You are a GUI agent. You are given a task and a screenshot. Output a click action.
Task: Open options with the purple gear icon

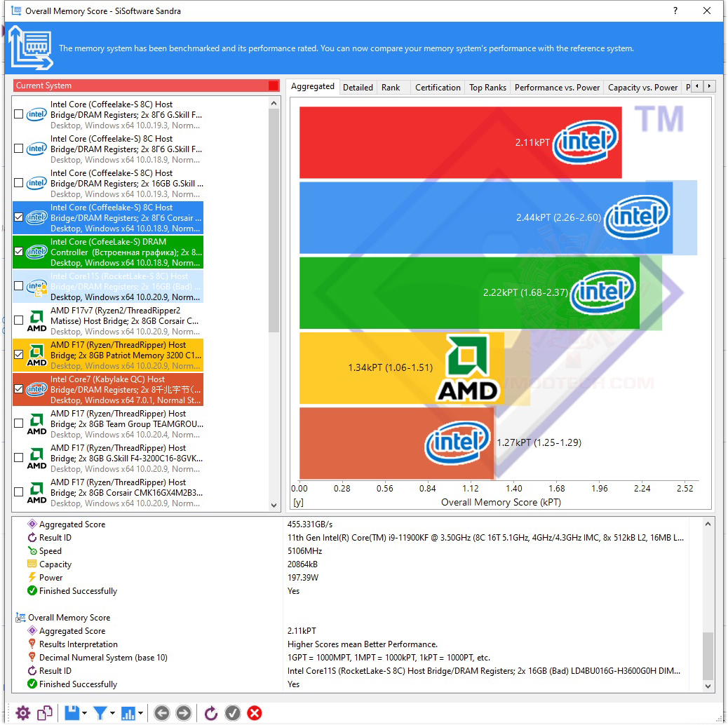(x=22, y=712)
